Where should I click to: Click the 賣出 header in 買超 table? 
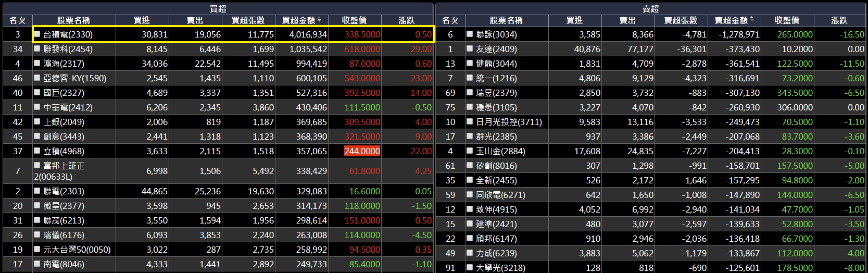pyautogui.click(x=195, y=20)
